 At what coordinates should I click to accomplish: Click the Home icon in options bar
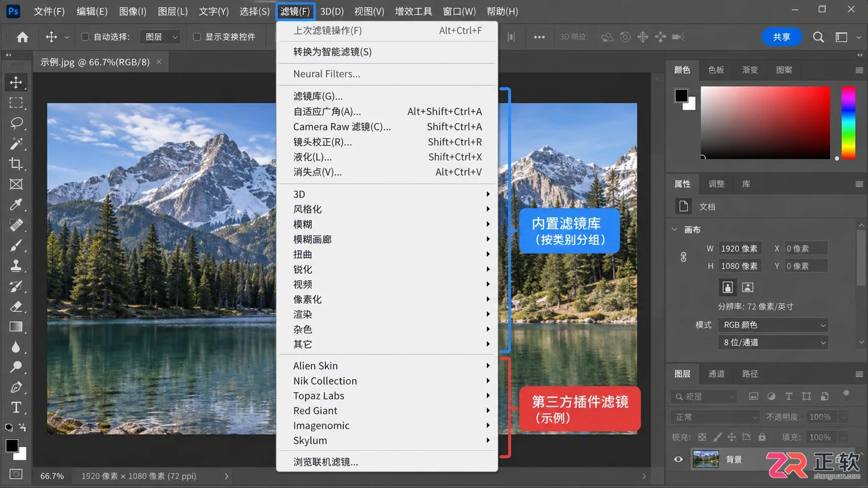[x=22, y=37]
